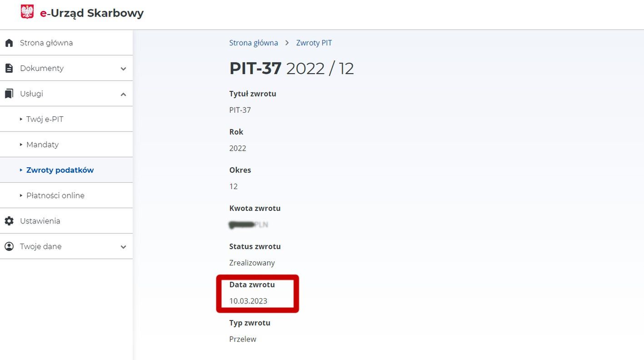This screenshot has width=644, height=360.
Task: Click the breadcrumb separator arrow
Action: click(x=287, y=43)
